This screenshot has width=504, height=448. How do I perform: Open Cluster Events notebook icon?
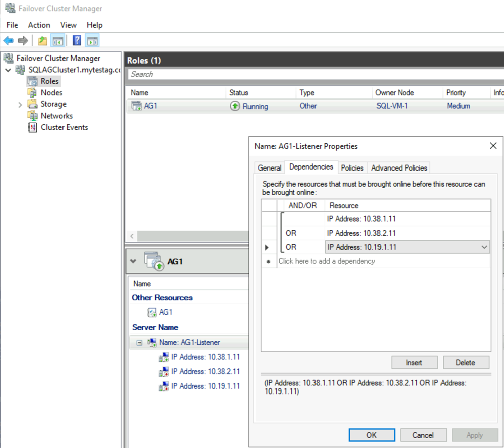coord(33,127)
